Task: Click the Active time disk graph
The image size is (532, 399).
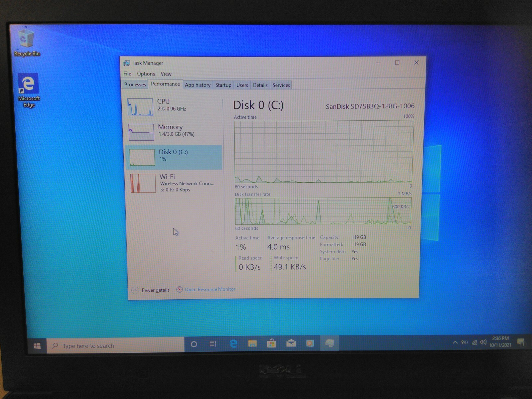Action: [324, 152]
